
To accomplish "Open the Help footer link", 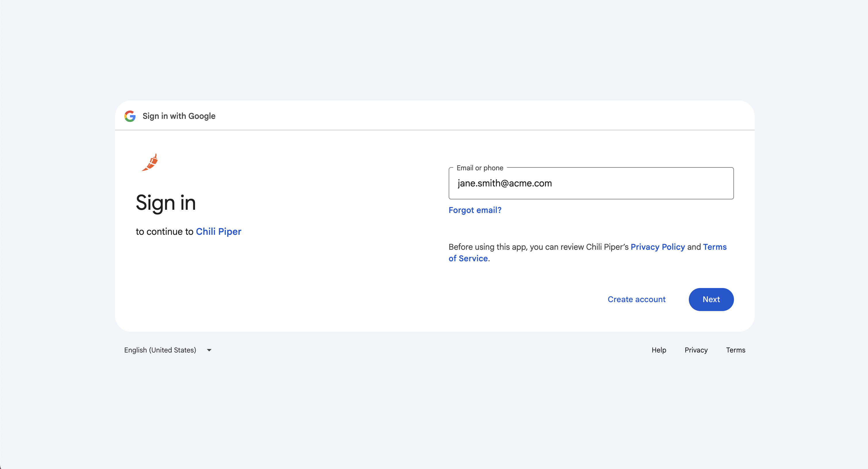I will click(x=658, y=350).
